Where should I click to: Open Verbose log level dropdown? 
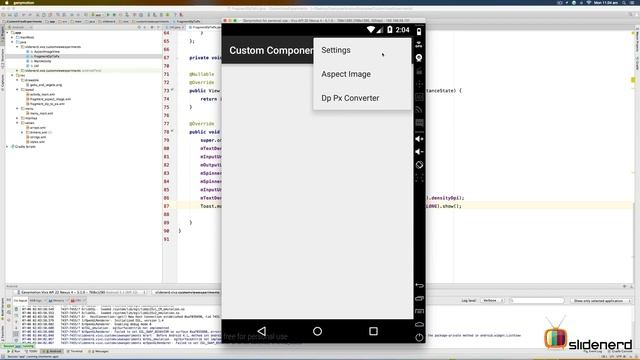pyautogui.click(x=492, y=301)
